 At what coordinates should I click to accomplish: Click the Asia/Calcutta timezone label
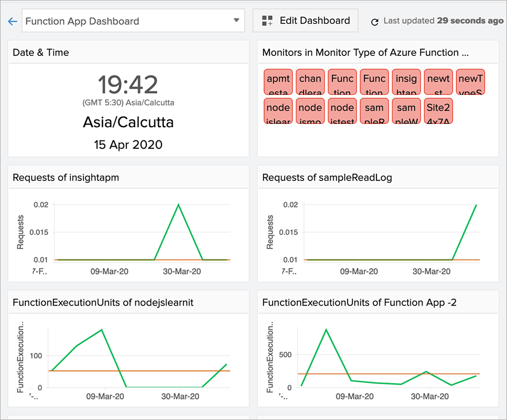click(128, 122)
